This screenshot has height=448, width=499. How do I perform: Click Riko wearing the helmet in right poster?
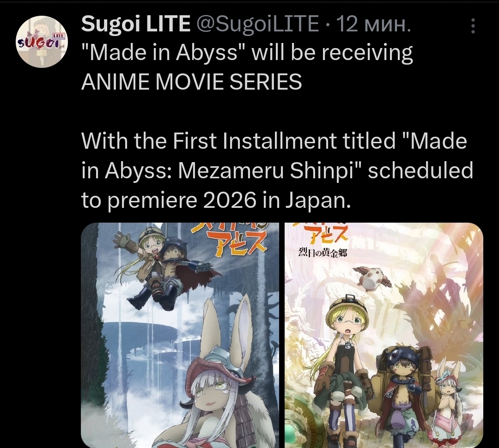click(x=344, y=366)
